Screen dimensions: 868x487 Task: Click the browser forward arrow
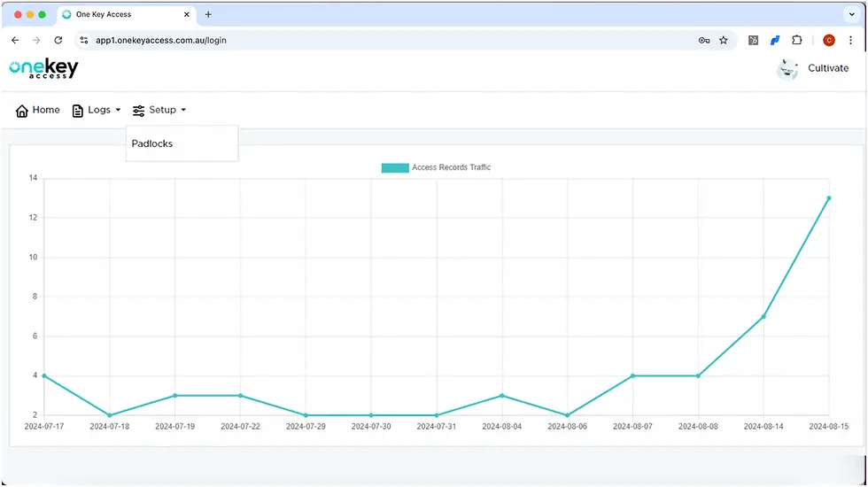click(x=36, y=41)
